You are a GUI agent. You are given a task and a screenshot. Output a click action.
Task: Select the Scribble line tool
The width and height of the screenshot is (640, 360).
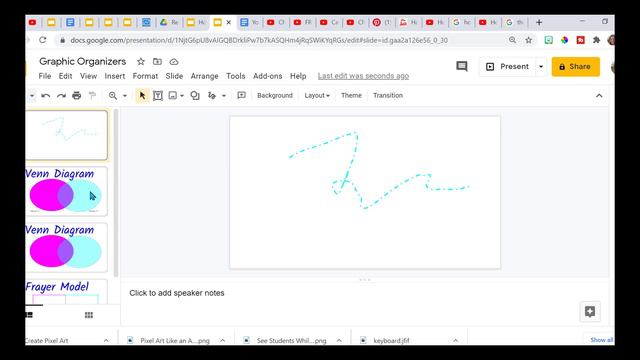[x=212, y=96]
